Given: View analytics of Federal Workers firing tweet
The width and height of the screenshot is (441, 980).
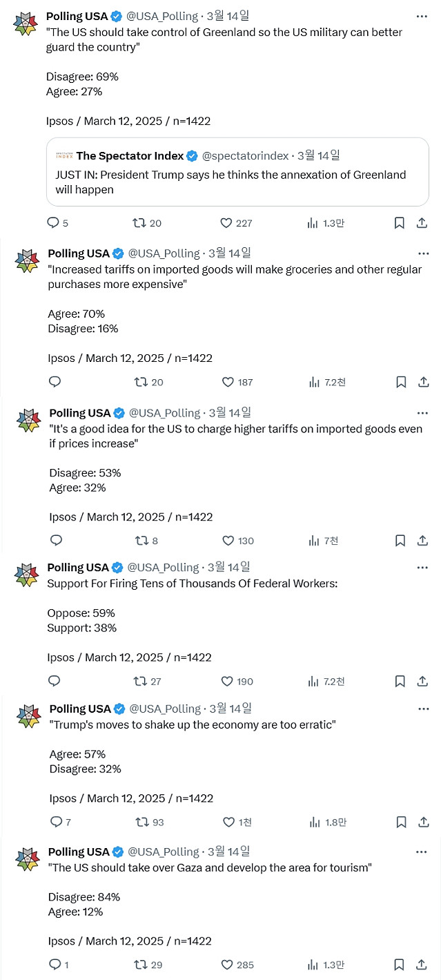Looking at the screenshot, I should [x=314, y=682].
